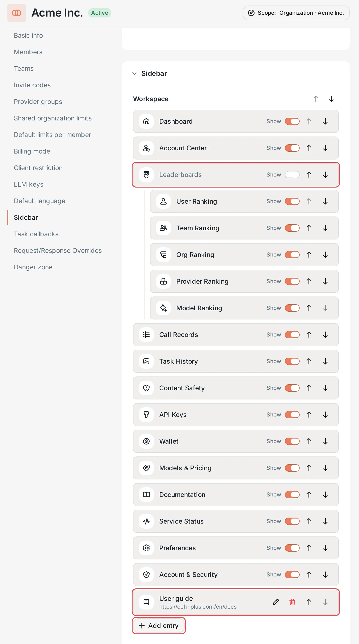This screenshot has height=644, width=359.
Task: Click the edit pencil for User guide
Action: (x=276, y=602)
